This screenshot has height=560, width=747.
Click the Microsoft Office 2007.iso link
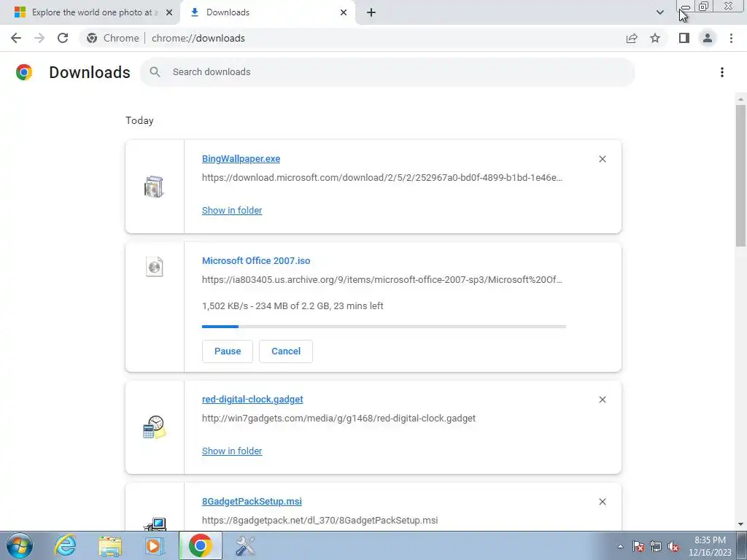point(256,261)
